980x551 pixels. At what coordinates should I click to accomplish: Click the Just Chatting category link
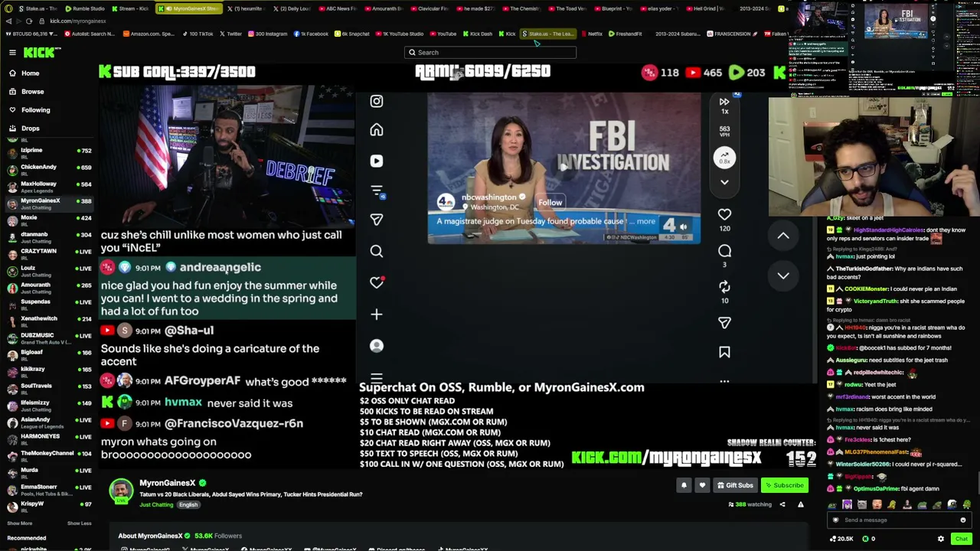click(156, 505)
